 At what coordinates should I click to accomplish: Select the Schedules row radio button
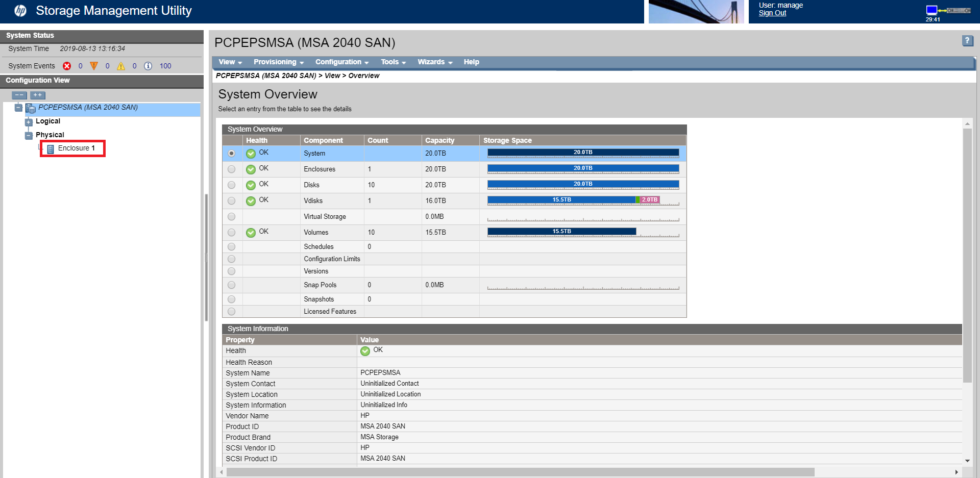pyautogui.click(x=232, y=246)
